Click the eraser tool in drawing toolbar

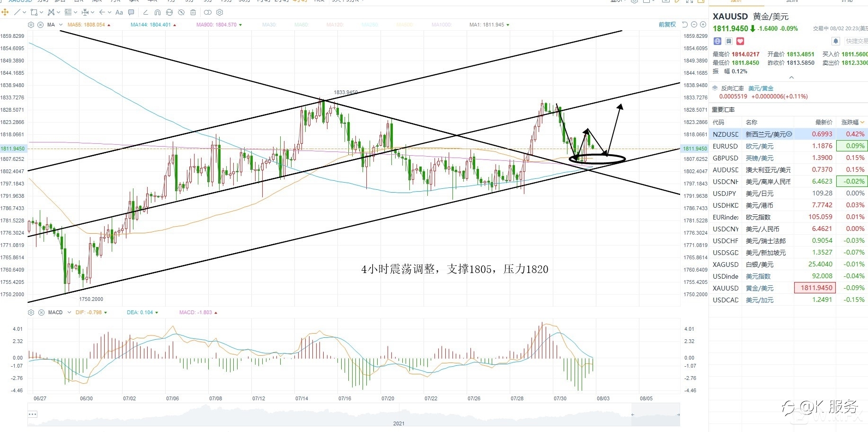pos(145,12)
